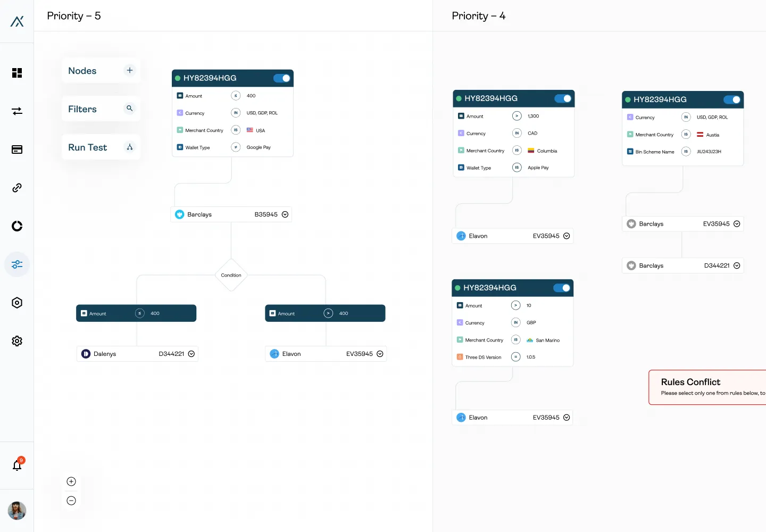This screenshot has width=766, height=532.
Task: Toggle off the Priority 5 HY82394HGG rule switch
Action: tap(281, 78)
